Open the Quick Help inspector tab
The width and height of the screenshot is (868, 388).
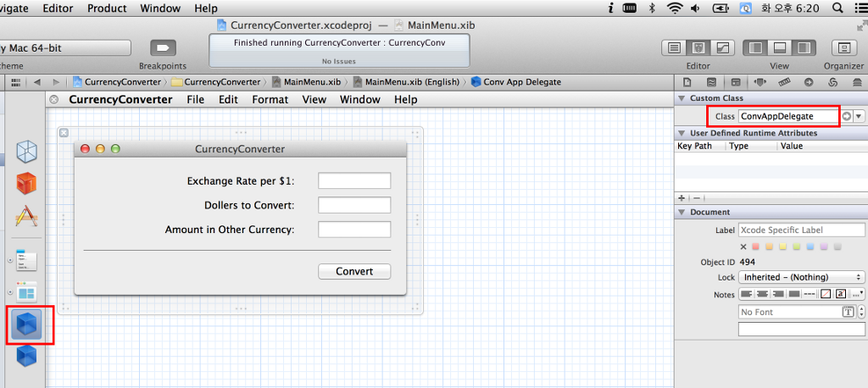pyautogui.click(x=712, y=82)
